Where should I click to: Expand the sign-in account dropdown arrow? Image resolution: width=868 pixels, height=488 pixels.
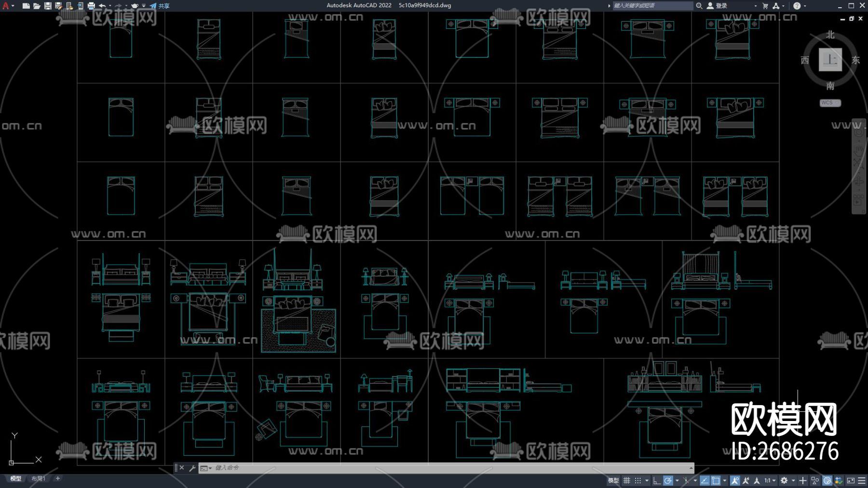click(755, 6)
